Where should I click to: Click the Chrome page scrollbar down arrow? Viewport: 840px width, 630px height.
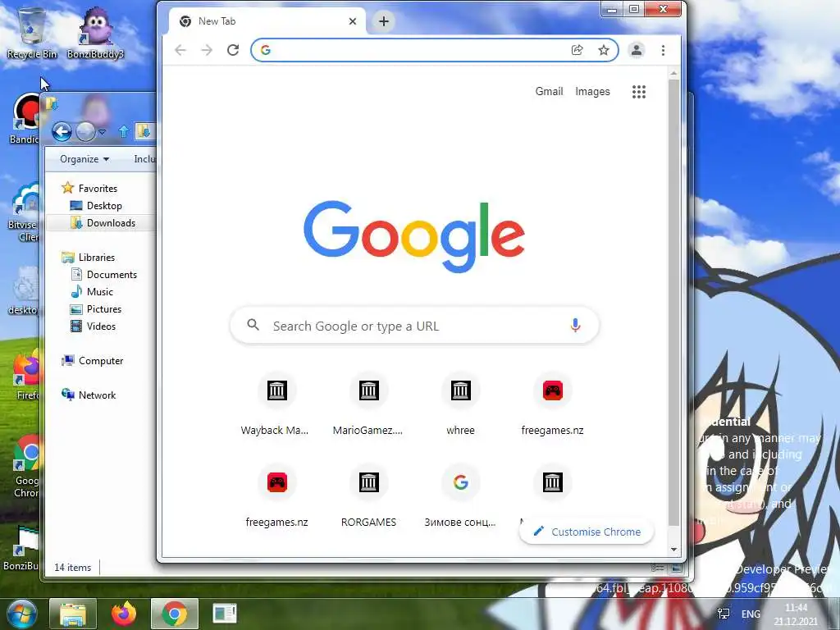(x=673, y=550)
